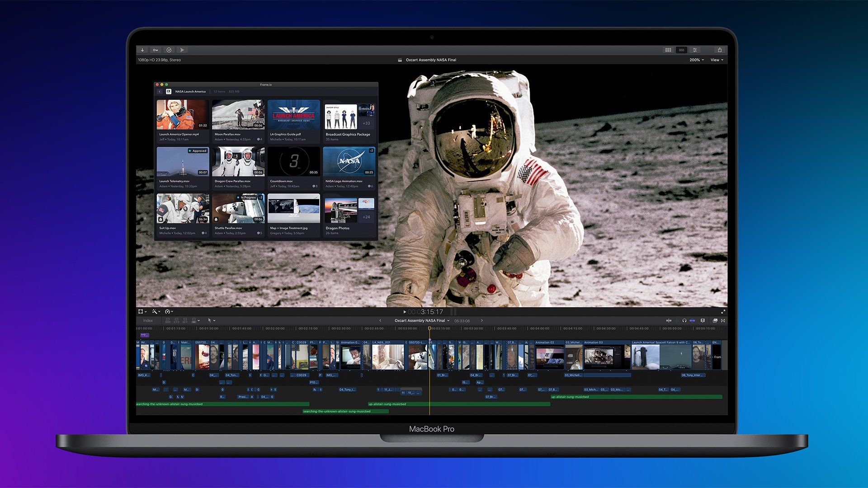Show the Transitions browser
868x488 pixels.
(x=723, y=320)
